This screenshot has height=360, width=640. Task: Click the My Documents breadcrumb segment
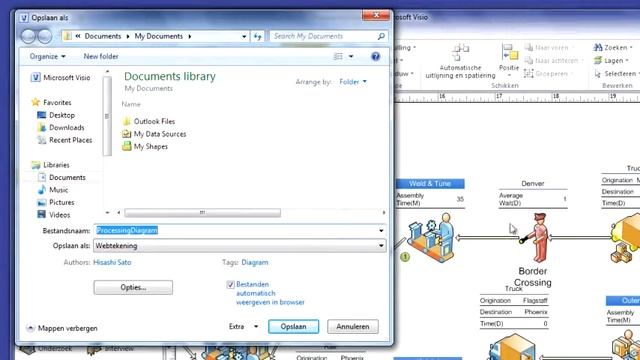[x=159, y=36]
